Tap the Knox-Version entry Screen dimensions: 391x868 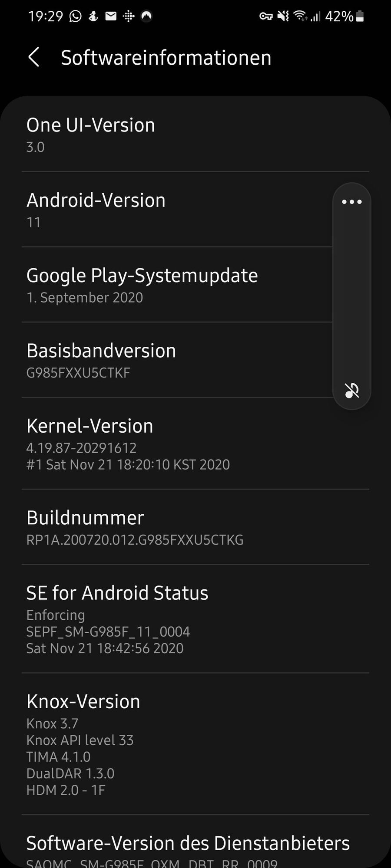(174, 744)
